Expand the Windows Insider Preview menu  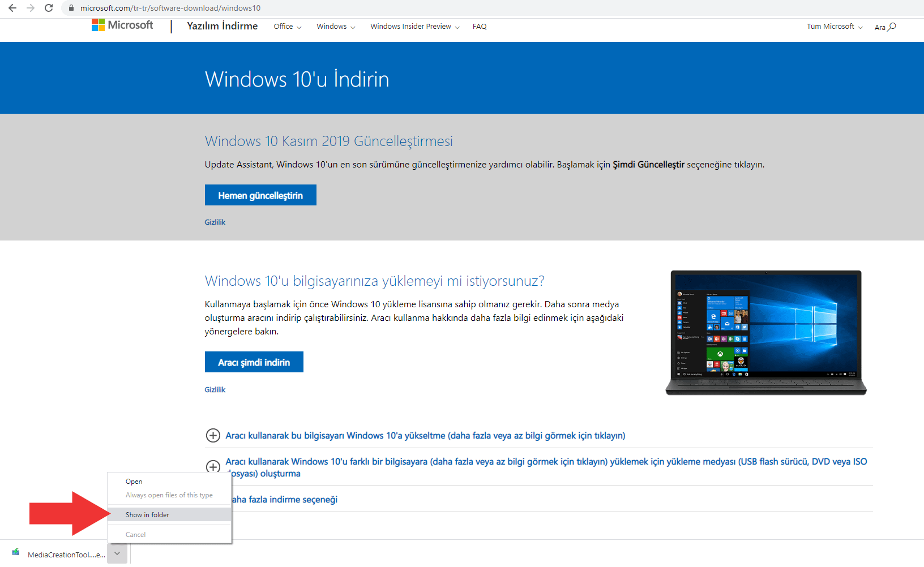[414, 27]
